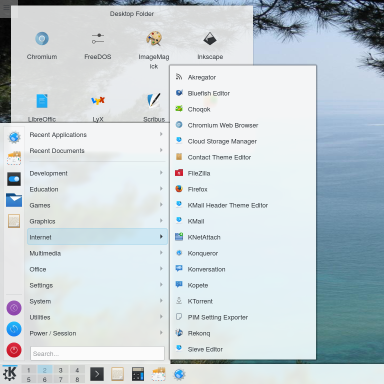Image resolution: width=384 pixels, height=384 pixels.
Task: Click the Choqok icon
Action: pyautogui.click(x=179, y=109)
